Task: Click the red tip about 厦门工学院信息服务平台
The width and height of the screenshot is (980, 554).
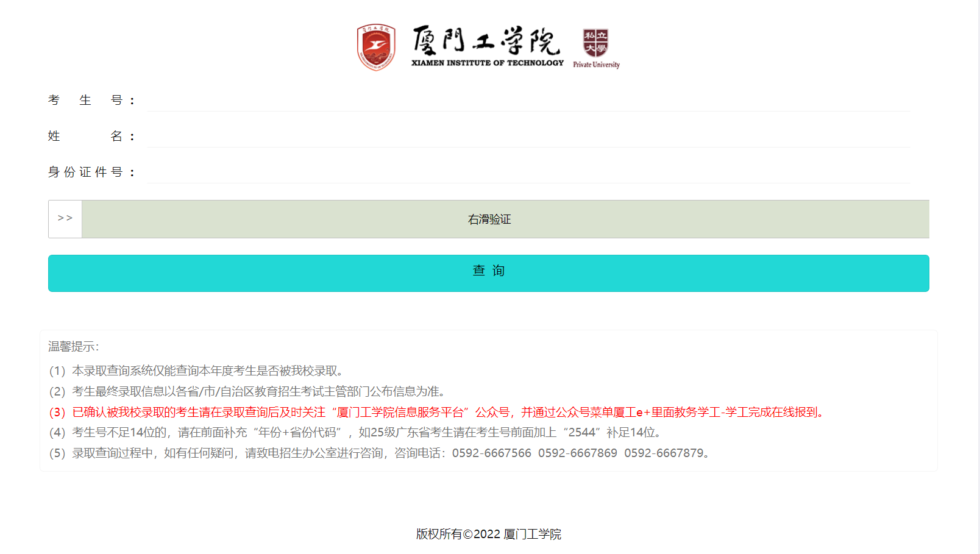Action: point(437,413)
